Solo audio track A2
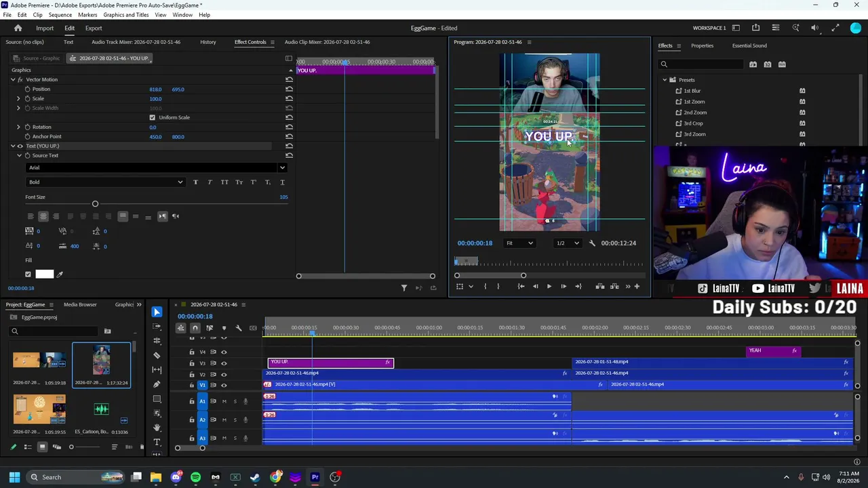 [235, 420]
